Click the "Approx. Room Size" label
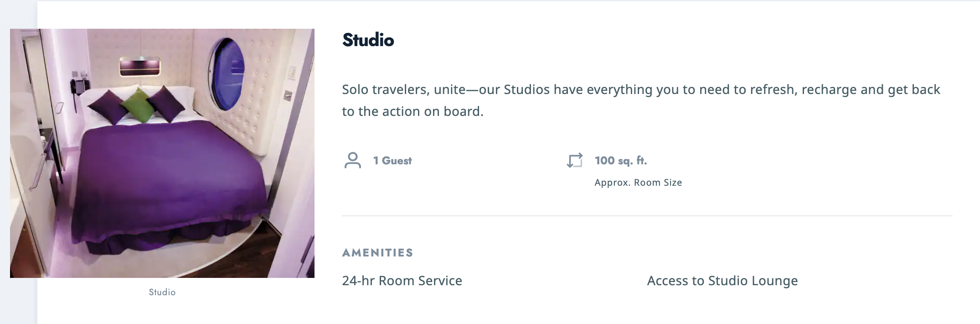Viewport: 980px width, 324px height. (x=638, y=183)
